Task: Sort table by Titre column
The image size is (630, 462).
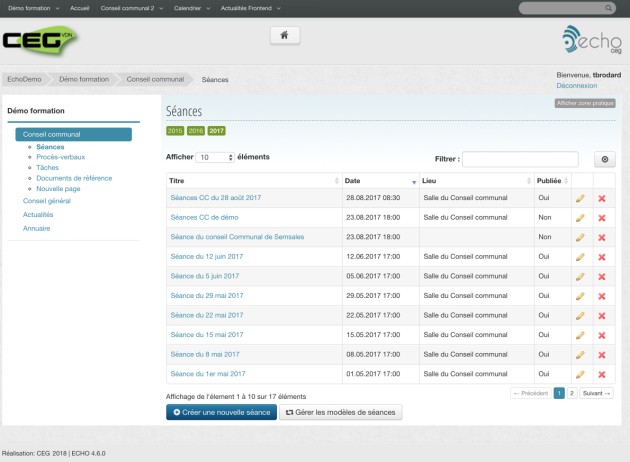Action: point(254,181)
